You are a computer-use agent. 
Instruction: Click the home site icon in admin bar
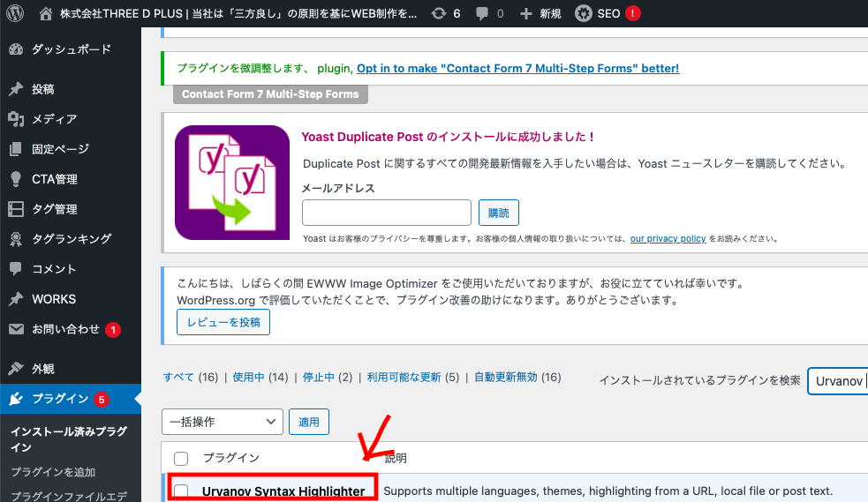(x=46, y=14)
